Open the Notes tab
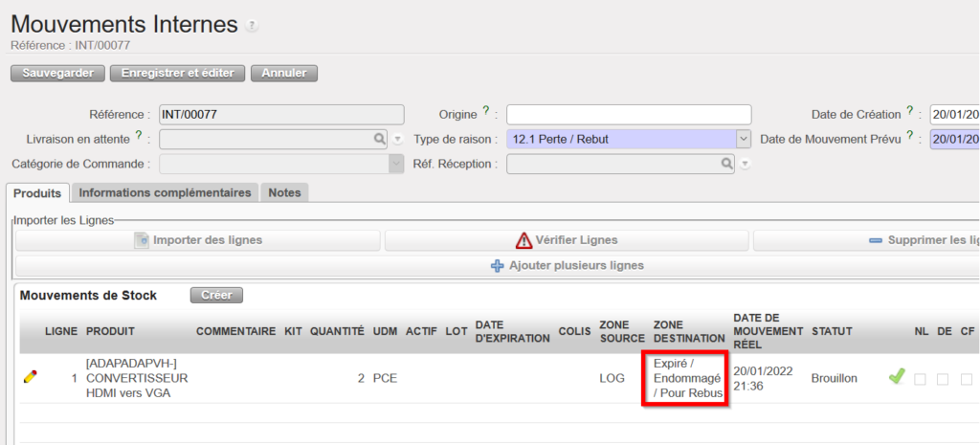980x445 pixels. 284,192
